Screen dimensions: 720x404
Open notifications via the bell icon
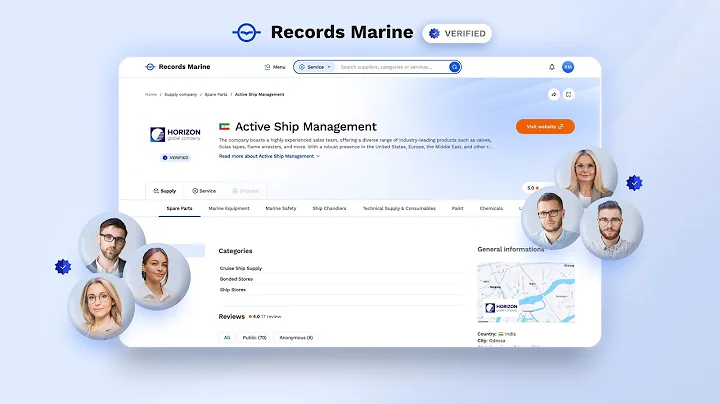tap(552, 67)
